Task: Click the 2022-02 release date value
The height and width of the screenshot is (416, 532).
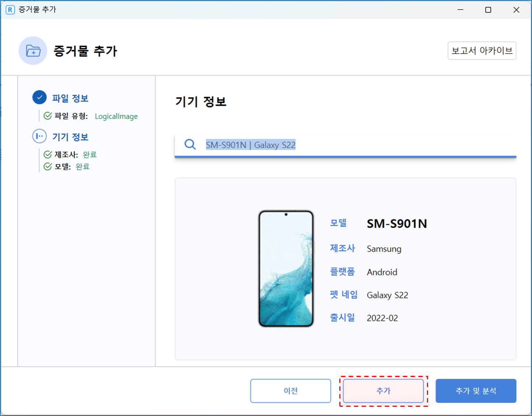Action: click(x=382, y=318)
